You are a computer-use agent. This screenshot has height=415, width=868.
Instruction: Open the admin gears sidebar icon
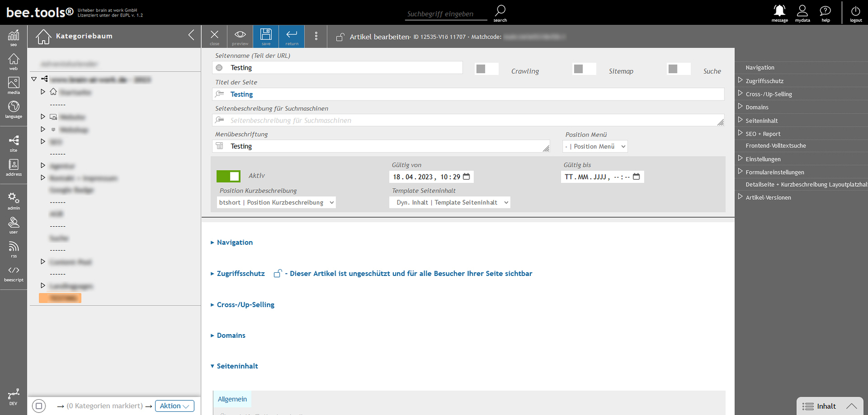pos(13,201)
